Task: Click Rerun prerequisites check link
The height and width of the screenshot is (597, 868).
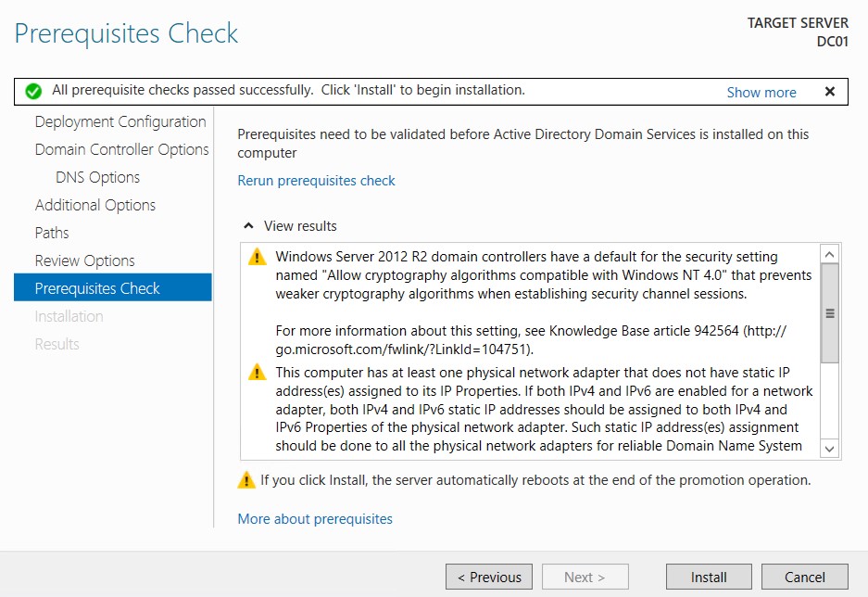Action: coord(316,181)
